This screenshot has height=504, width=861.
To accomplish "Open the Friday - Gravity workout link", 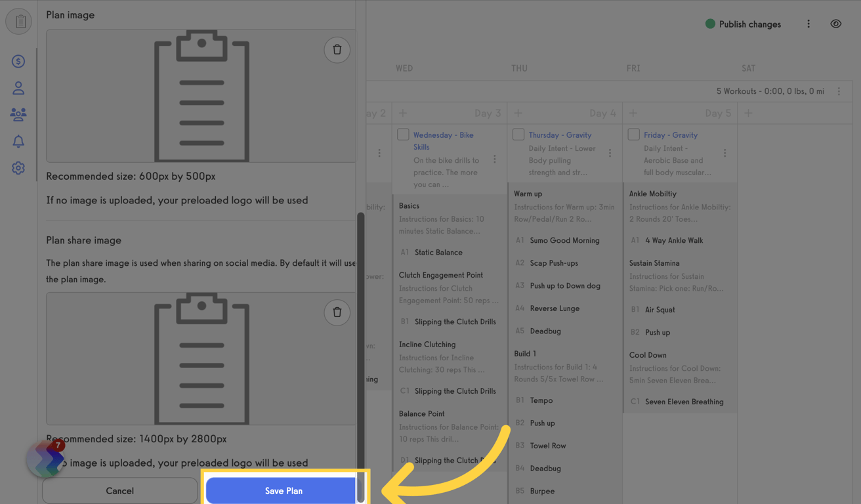I will click(670, 135).
